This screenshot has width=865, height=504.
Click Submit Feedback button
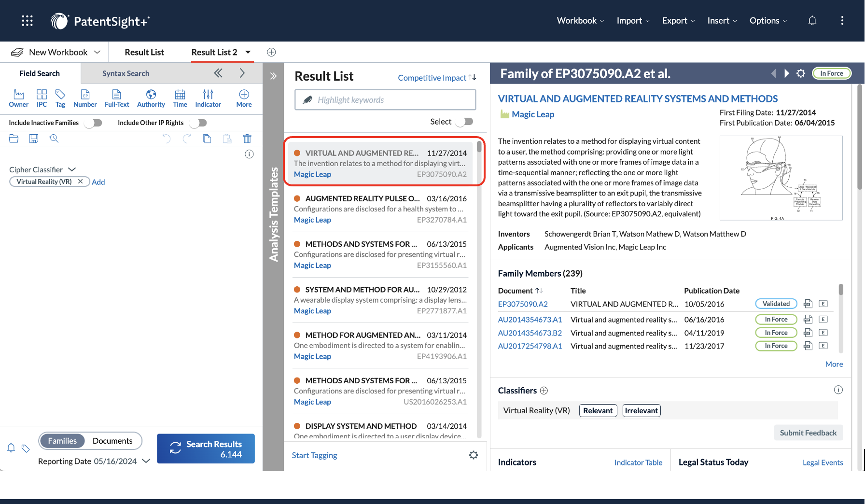pyautogui.click(x=808, y=433)
